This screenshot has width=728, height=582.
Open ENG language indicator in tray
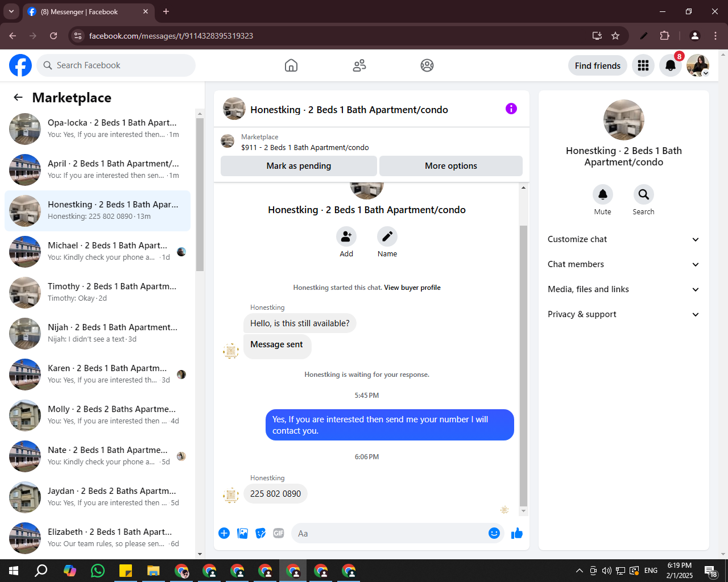coord(651,571)
